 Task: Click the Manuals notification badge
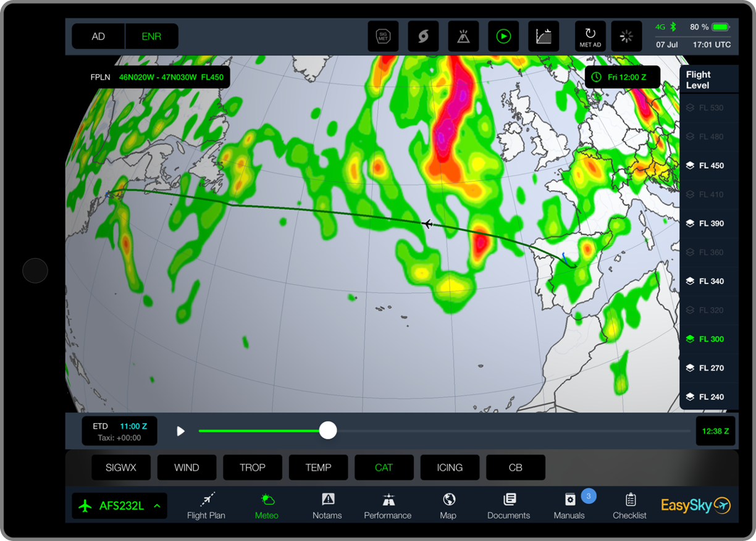(589, 496)
